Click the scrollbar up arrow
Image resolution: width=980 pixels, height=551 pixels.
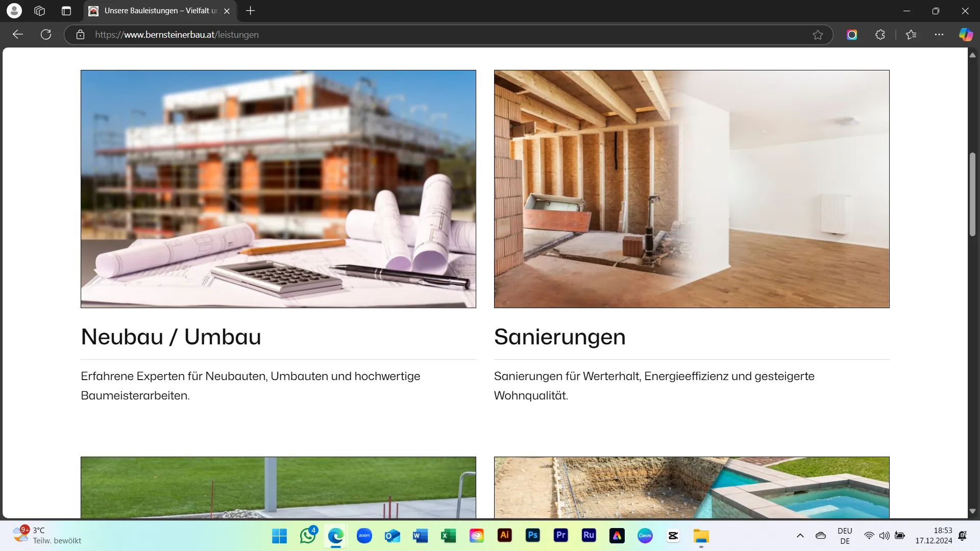972,55
